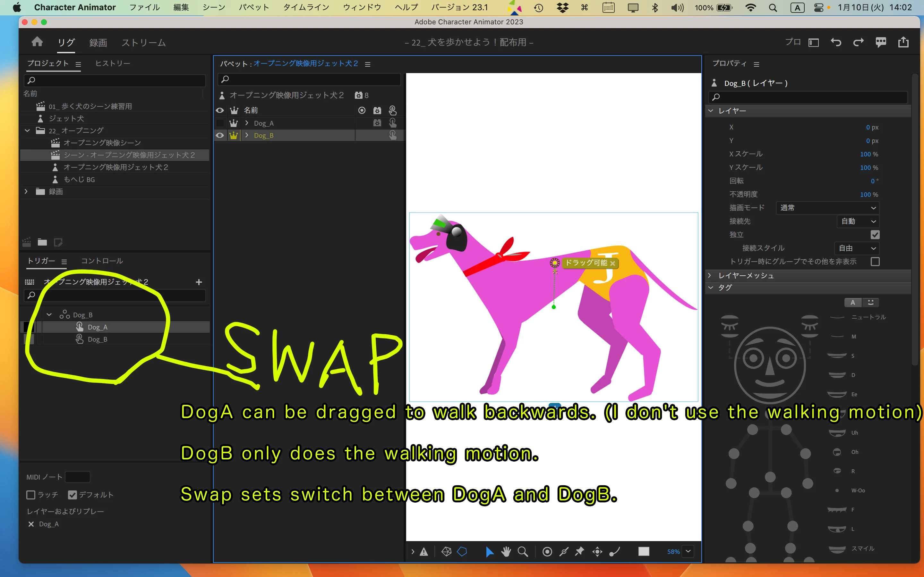Viewport: 924px width, 577px height.
Task: Click the MIDI ノート input field
Action: tap(78, 477)
